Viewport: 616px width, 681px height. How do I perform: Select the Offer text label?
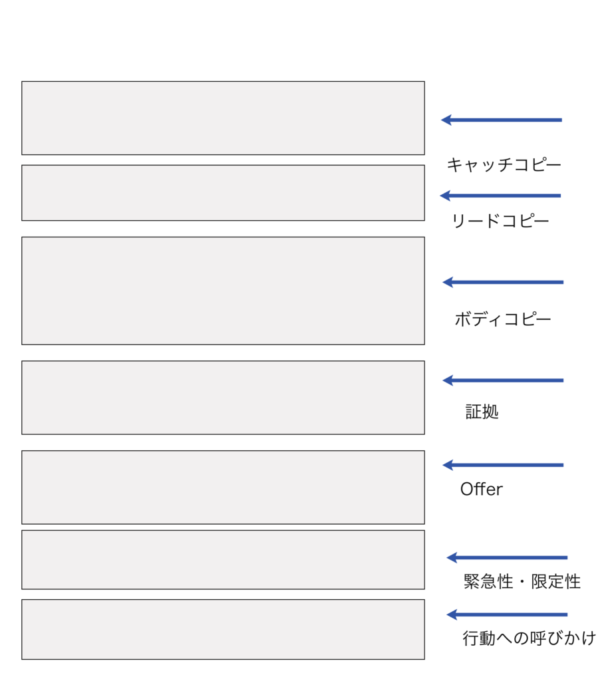[482, 489]
